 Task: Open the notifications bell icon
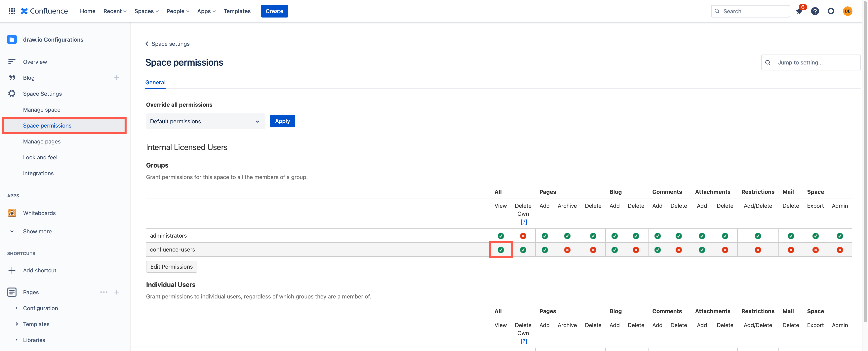click(799, 11)
